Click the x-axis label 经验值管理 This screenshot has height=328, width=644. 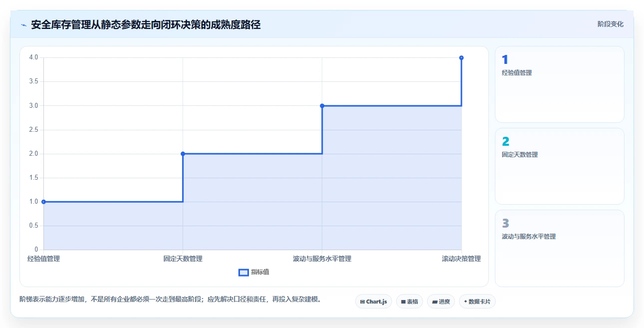coord(43,259)
